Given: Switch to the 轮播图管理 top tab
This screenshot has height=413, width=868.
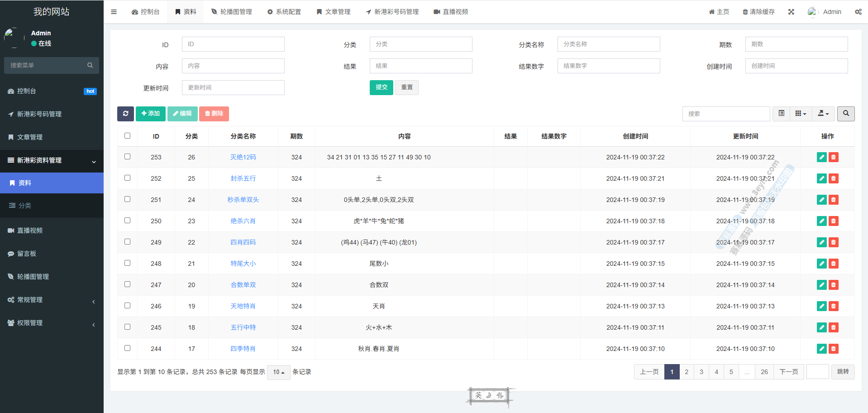Looking at the screenshot, I should pos(232,12).
